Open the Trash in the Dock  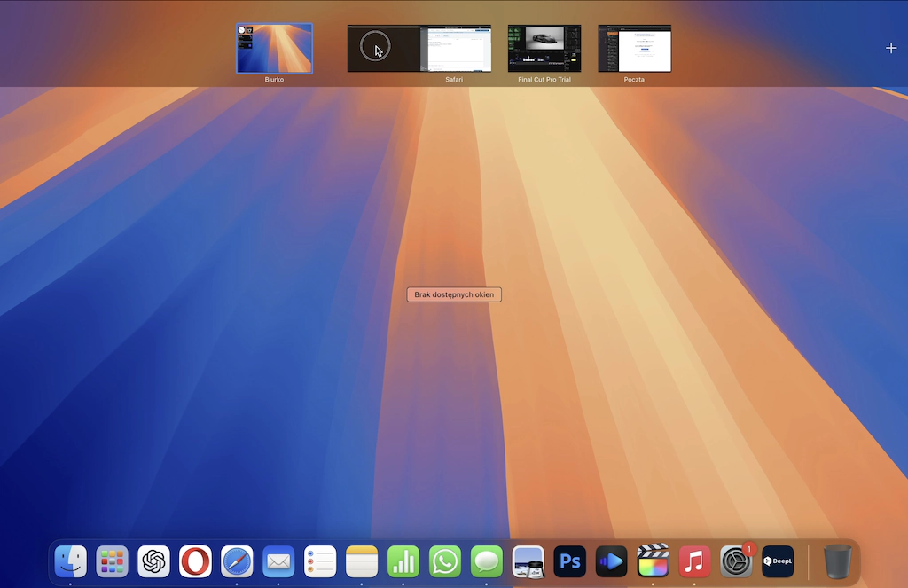pos(838,561)
